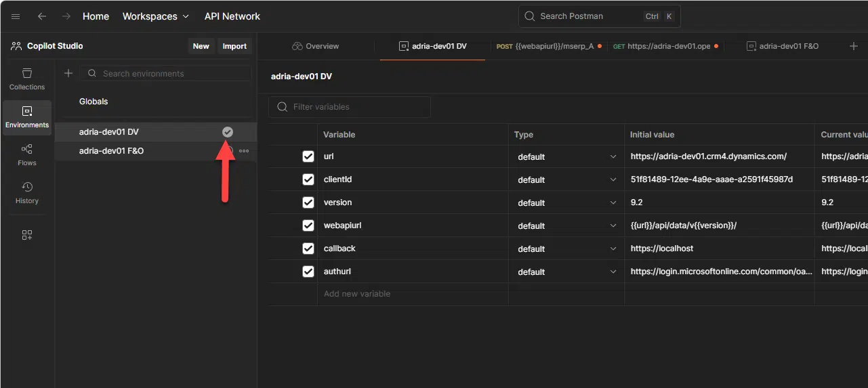This screenshot has width=868, height=388.
Task: Open the History sidebar icon
Action: (x=27, y=192)
